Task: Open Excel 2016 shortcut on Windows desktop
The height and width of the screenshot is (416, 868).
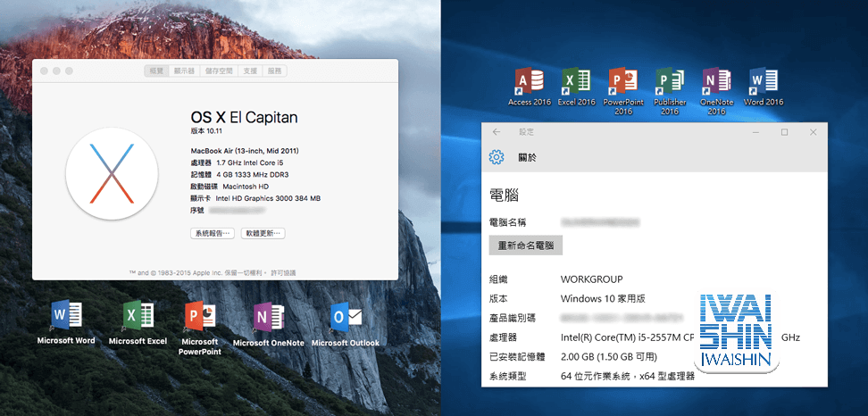Action: 576,82
